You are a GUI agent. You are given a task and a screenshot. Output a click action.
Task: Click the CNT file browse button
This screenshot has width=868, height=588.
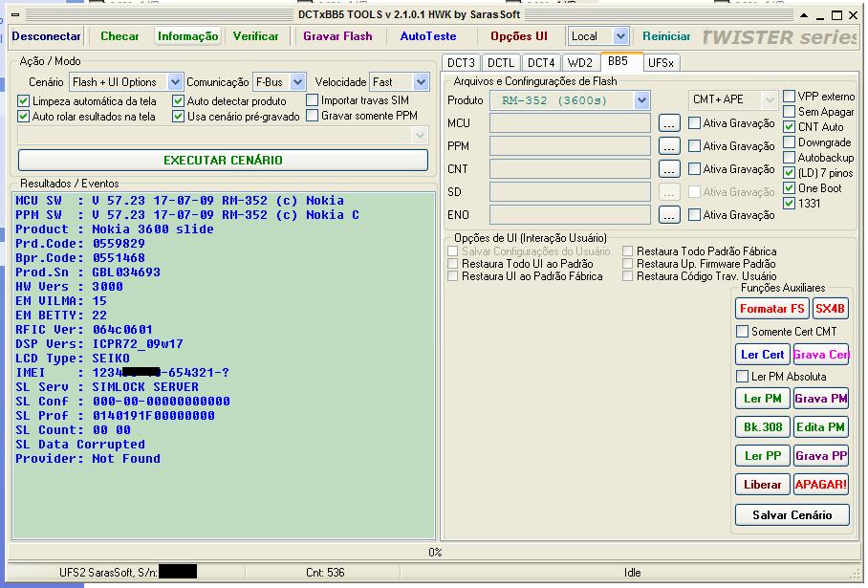pos(669,169)
